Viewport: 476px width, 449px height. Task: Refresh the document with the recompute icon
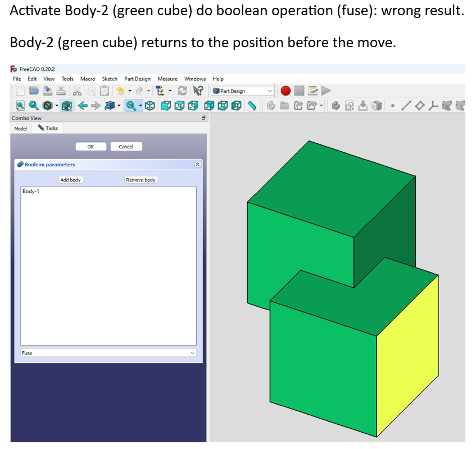182,90
